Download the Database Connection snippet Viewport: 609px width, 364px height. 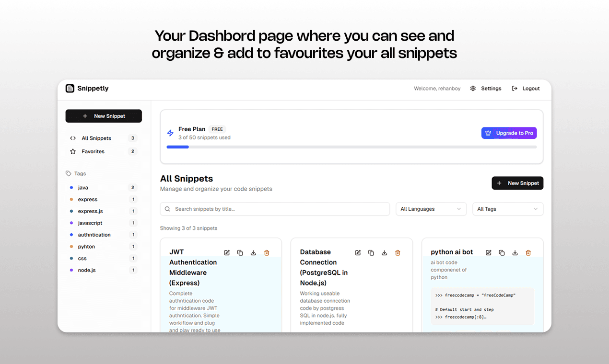click(x=384, y=253)
